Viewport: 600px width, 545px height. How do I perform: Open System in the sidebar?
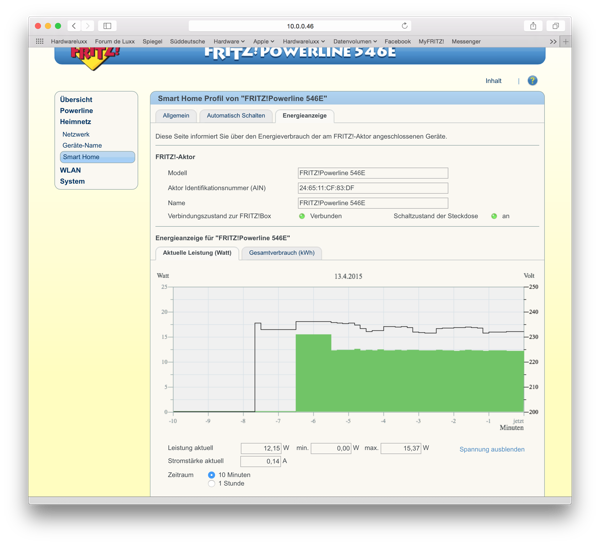pyautogui.click(x=72, y=181)
